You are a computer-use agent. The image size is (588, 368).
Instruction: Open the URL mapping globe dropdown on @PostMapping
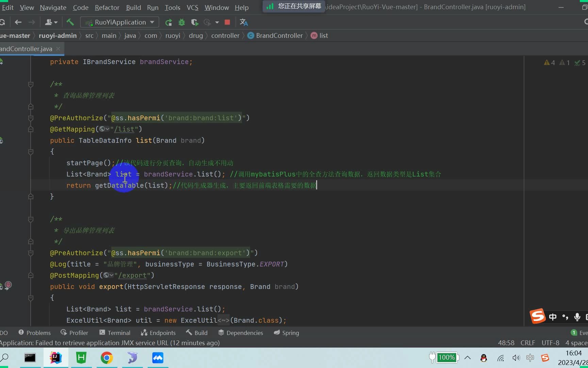[x=108, y=275]
